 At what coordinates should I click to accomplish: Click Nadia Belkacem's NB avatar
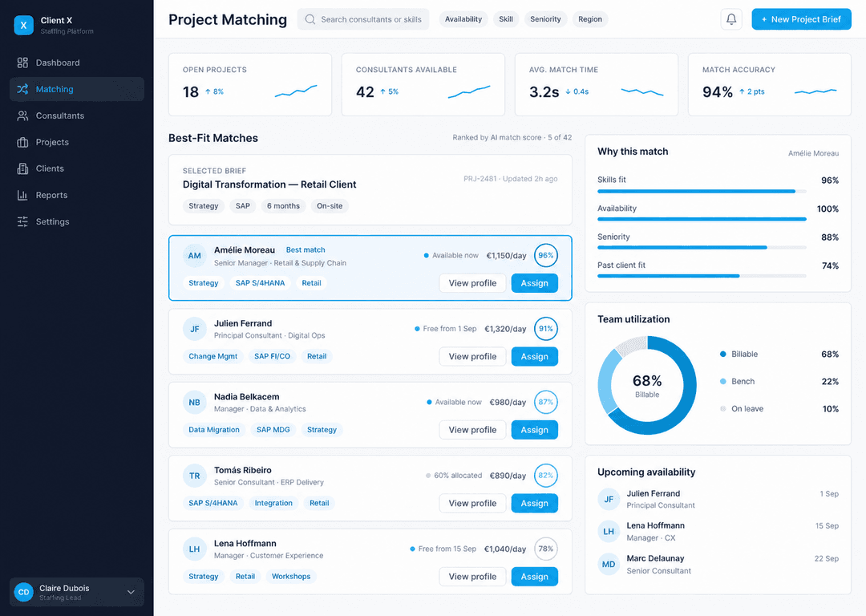tap(194, 403)
